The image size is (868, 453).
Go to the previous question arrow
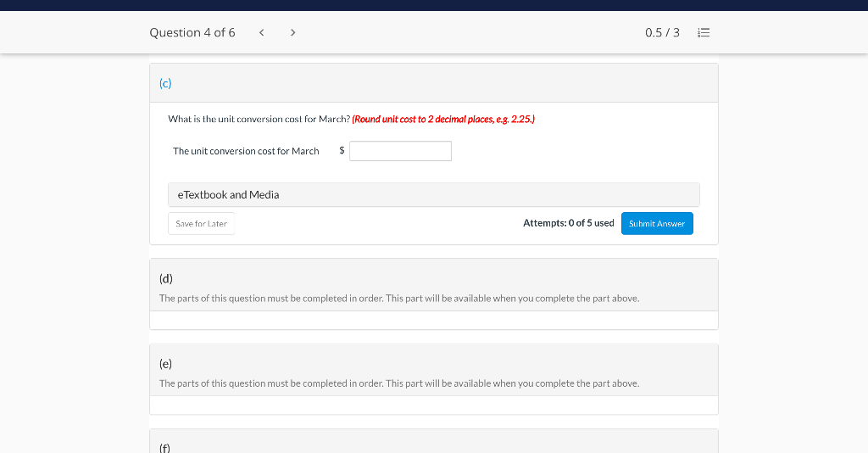click(262, 33)
